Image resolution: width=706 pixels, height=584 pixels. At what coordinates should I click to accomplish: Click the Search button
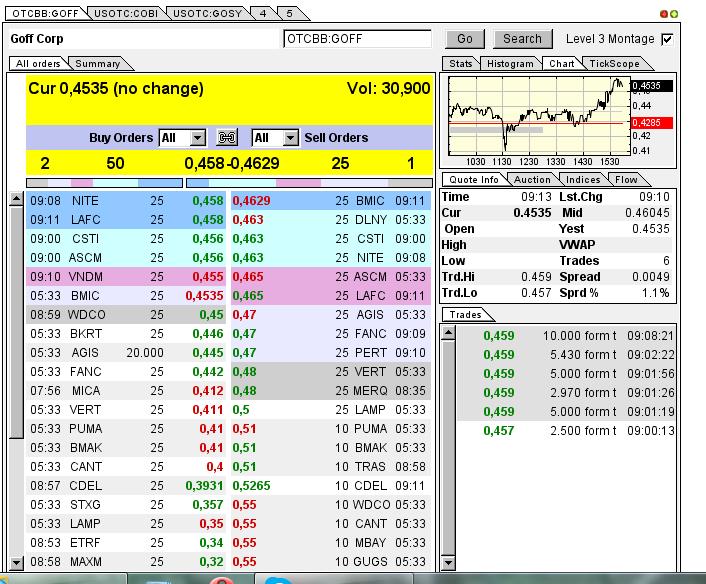(522, 39)
